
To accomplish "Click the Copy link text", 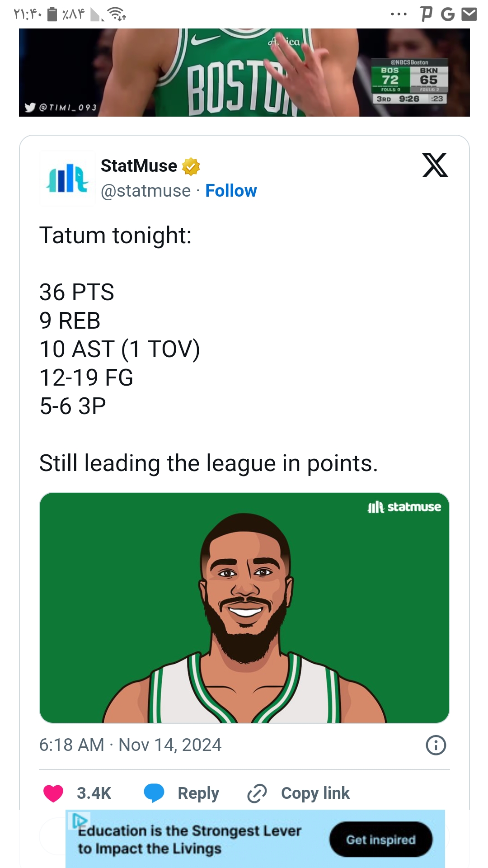I will tap(315, 793).
